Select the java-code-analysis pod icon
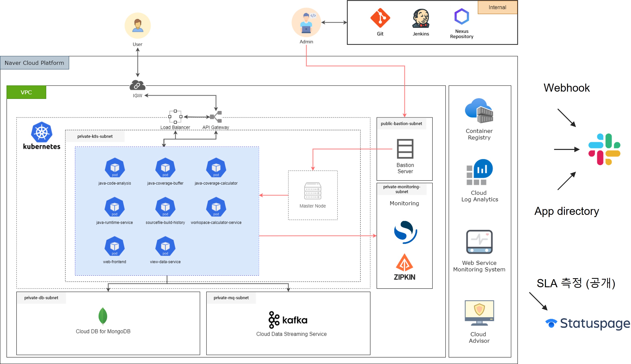 pyautogui.click(x=114, y=168)
